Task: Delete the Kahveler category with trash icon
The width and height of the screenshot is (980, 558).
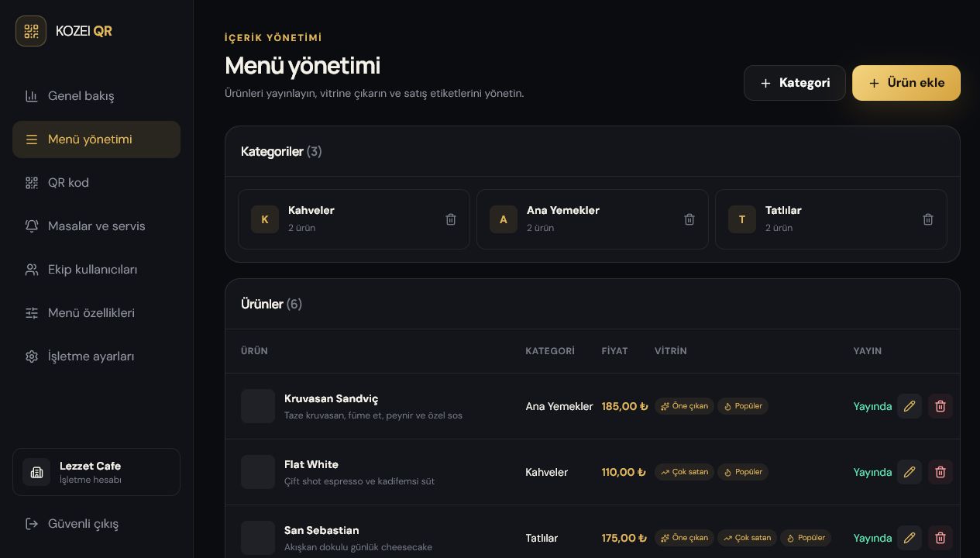Action: [x=451, y=219]
